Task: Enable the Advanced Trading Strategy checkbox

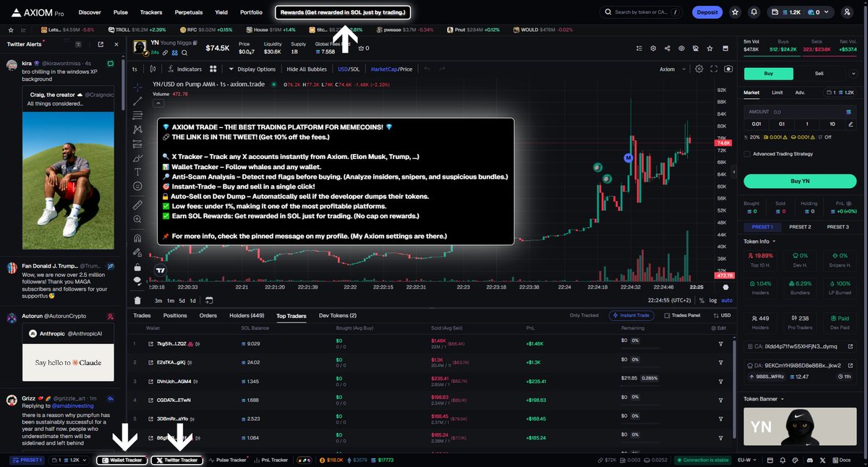Action: (x=747, y=154)
